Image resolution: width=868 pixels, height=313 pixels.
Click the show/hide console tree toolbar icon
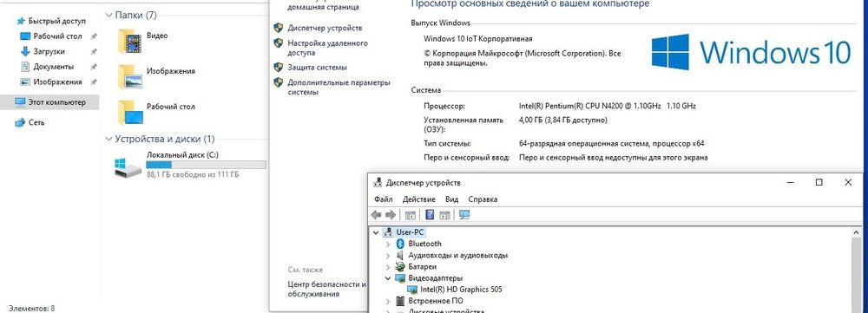(411, 215)
